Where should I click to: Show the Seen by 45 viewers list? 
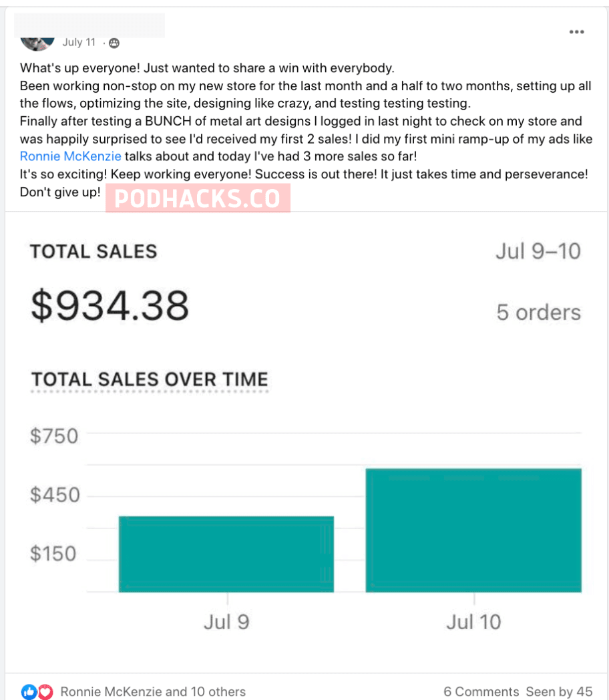pyautogui.click(x=559, y=692)
